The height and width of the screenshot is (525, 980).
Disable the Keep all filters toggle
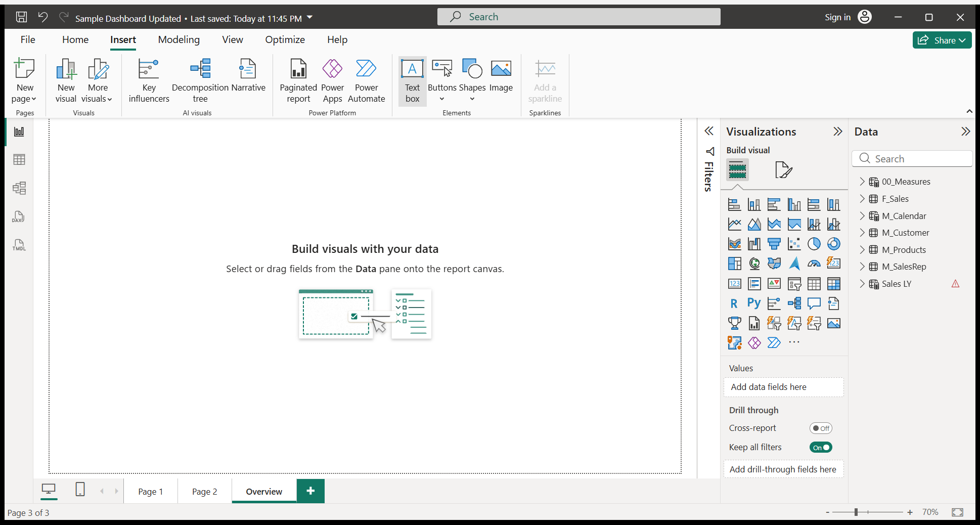(x=820, y=448)
